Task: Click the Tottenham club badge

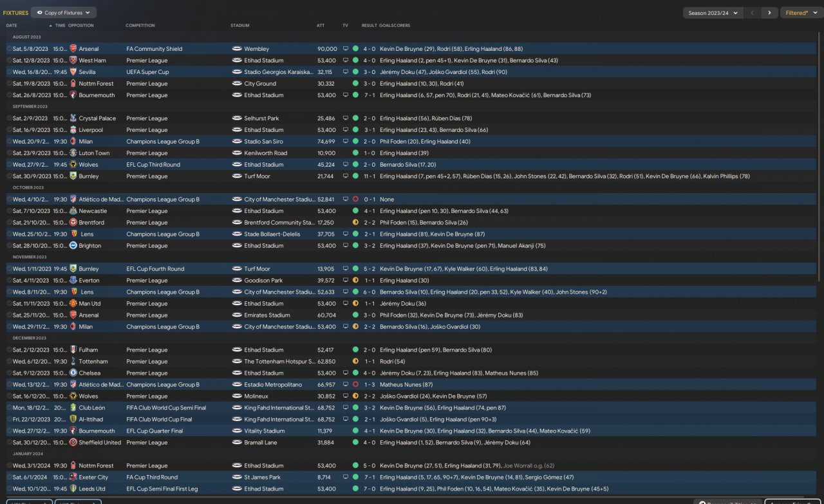Action: [x=73, y=362]
